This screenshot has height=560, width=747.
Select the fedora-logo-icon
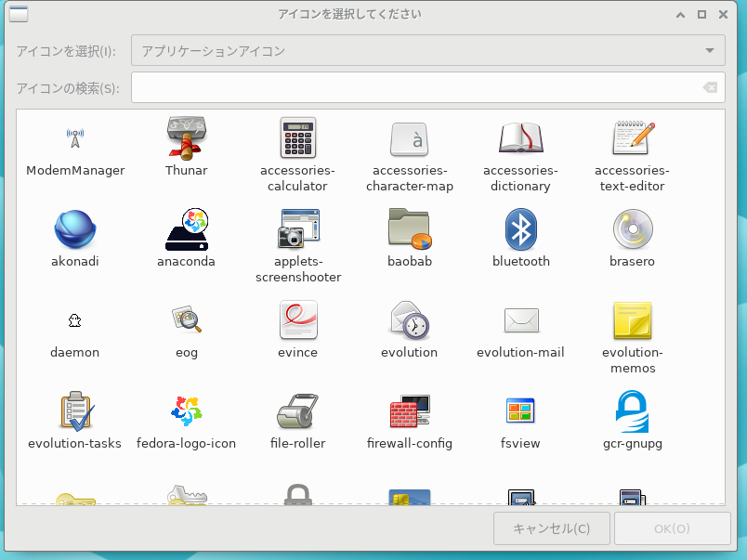pyautogui.click(x=186, y=411)
